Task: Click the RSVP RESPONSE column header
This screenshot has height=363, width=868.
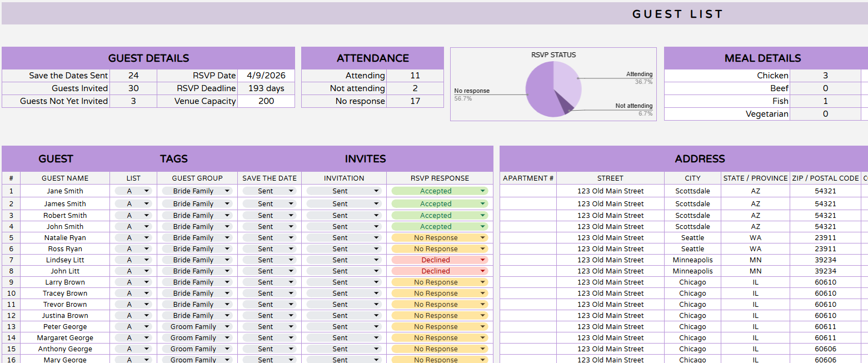Action: (440, 178)
